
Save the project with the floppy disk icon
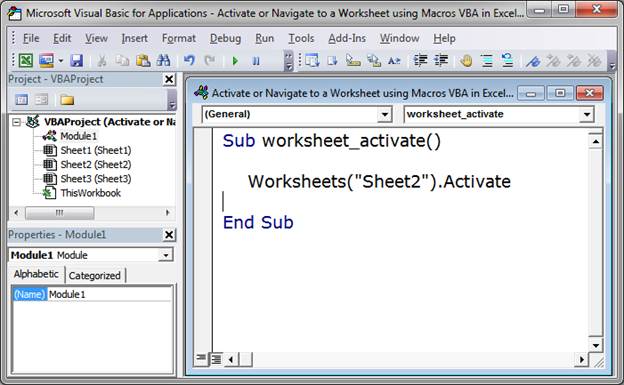click(x=76, y=61)
